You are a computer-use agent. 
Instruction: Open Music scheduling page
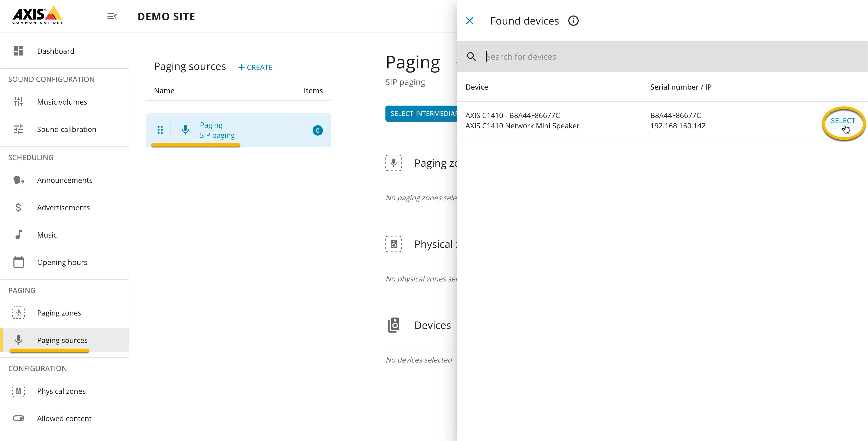[64, 235]
